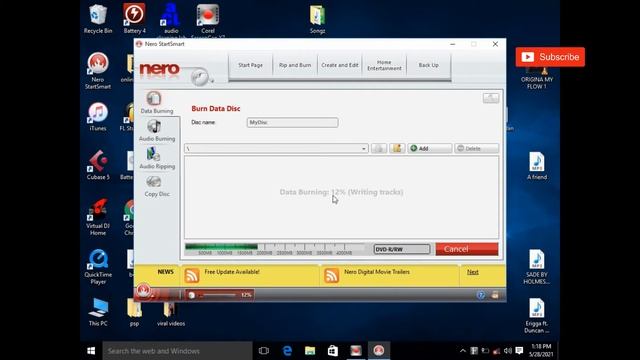
Task: Click the 12% burn progress bar at bottom
Action: point(219,295)
